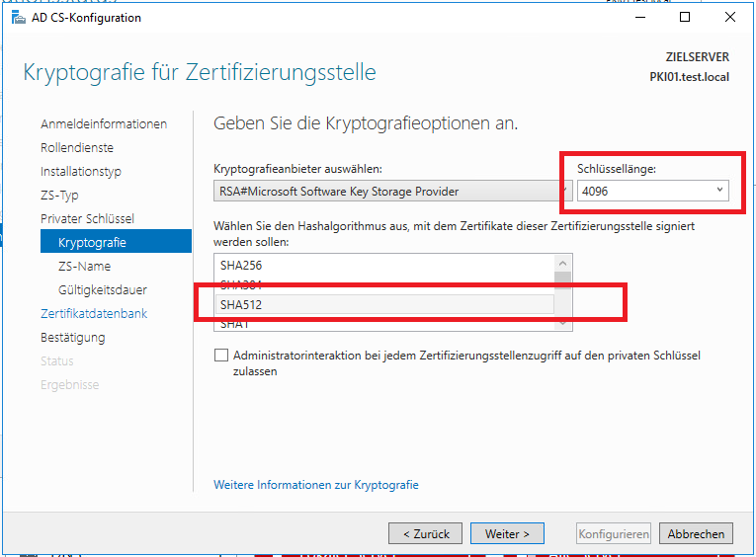756x557 pixels.
Task: Open the Rollendienste step
Action: click(x=77, y=147)
